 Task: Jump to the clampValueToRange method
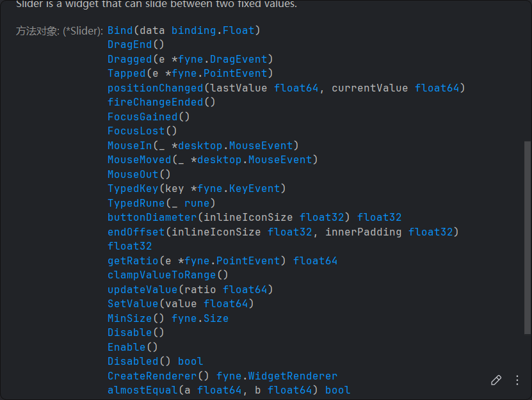(x=161, y=275)
